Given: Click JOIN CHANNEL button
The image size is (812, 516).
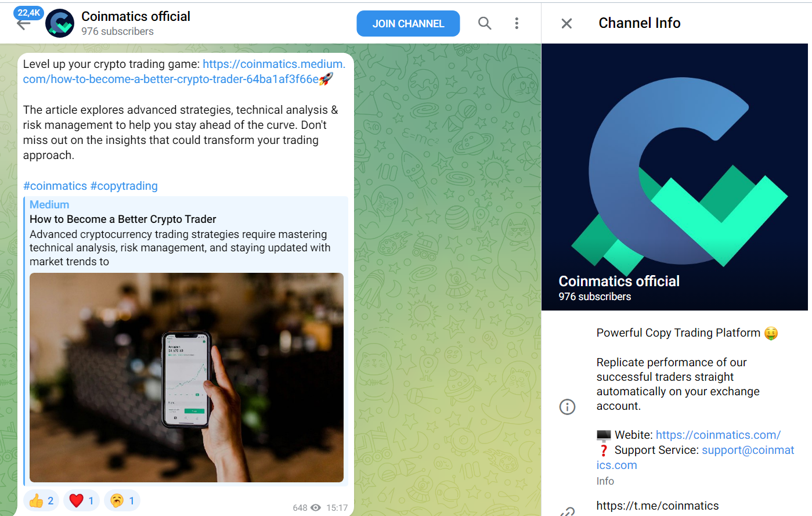Looking at the screenshot, I should [x=408, y=24].
